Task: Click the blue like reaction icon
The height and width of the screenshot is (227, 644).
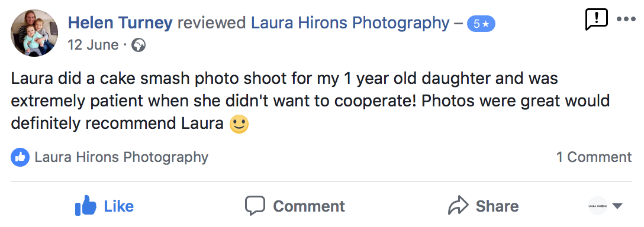Action: point(20,157)
